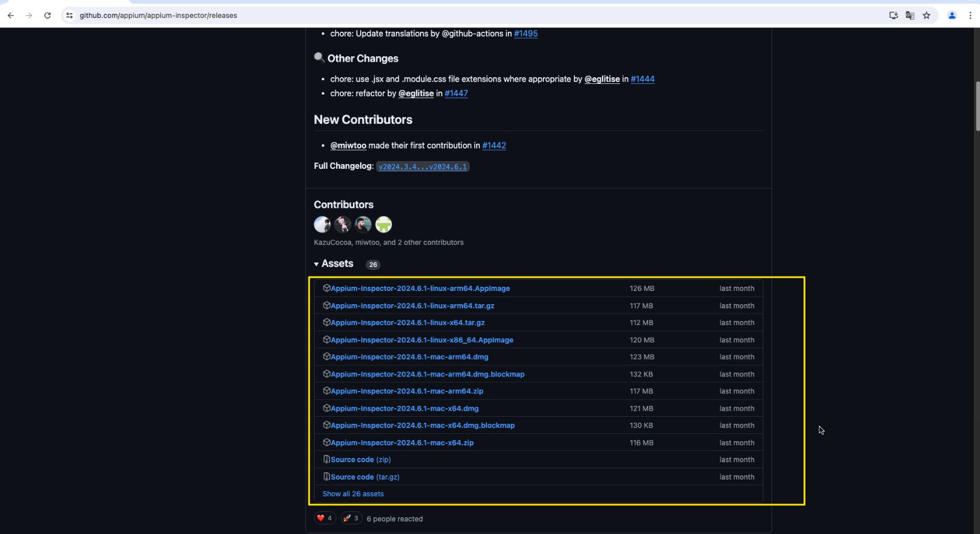Download Source code (zip)
This screenshot has height=534, width=980.
[x=361, y=460]
